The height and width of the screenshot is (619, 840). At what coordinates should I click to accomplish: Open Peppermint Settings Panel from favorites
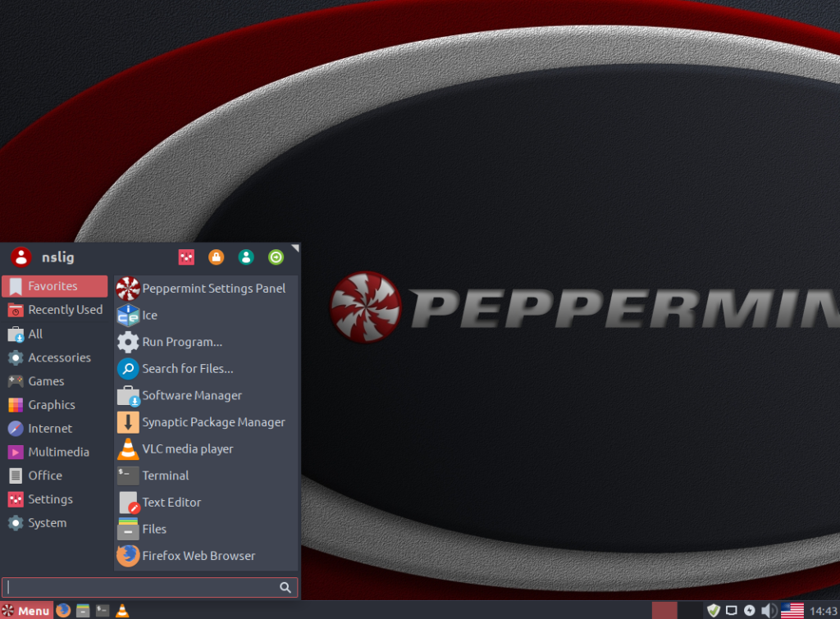tap(206, 289)
